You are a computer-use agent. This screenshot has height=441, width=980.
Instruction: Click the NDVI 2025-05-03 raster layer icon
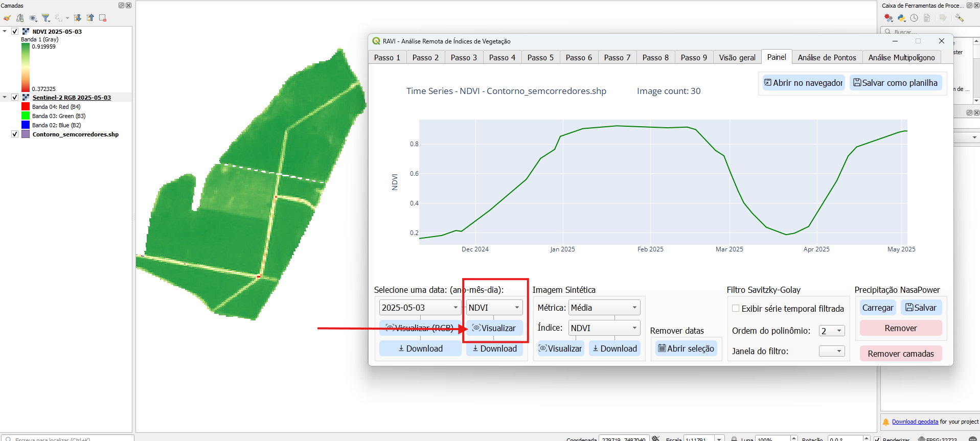(26, 31)
